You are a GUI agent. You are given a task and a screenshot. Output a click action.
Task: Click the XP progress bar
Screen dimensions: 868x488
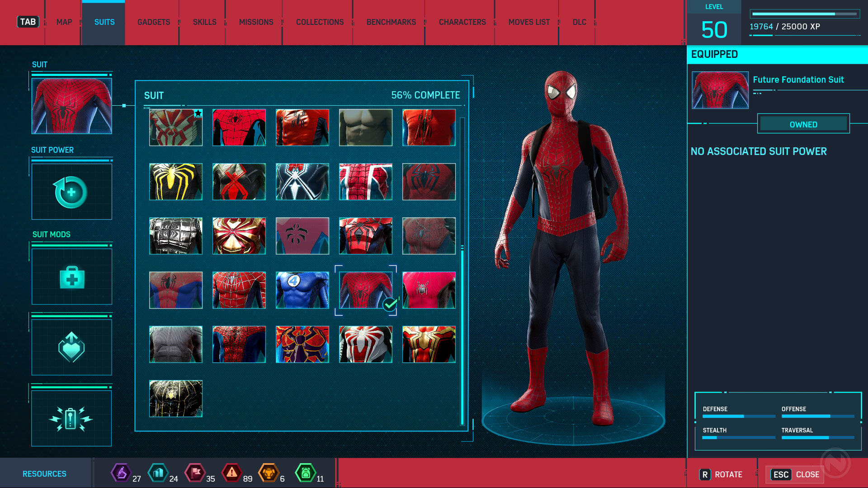804,14
